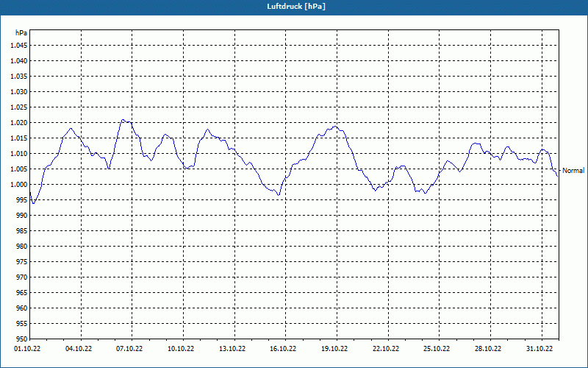Image resolution: width=588 pixels, height=368 pixels.
Task: Click the 1.025 y-axis value
Action: (19, 107)
